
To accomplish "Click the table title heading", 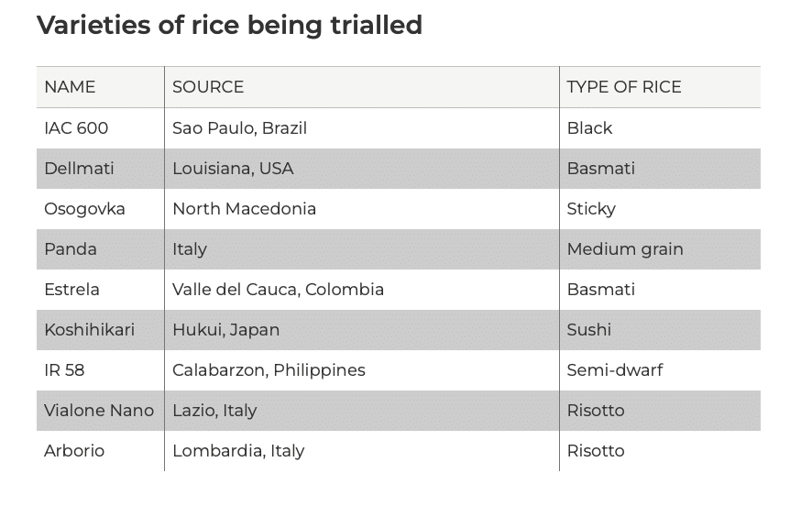I will [x=229, y=25].
